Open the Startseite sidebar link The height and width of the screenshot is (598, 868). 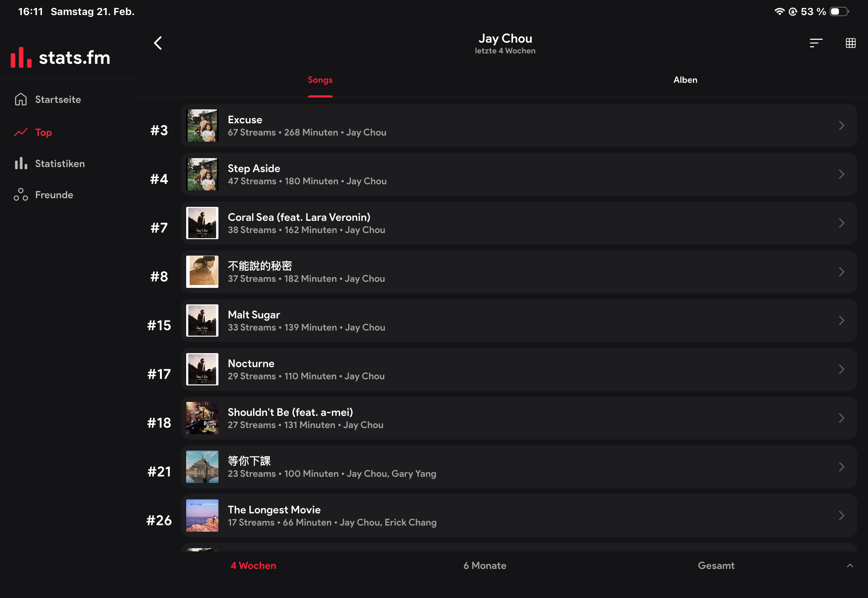click(x=58, y=99)
